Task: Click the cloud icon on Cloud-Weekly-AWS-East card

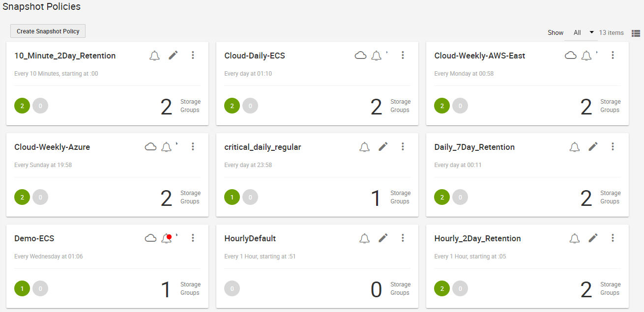Action: pyautogui.click(x=570, y=56)
